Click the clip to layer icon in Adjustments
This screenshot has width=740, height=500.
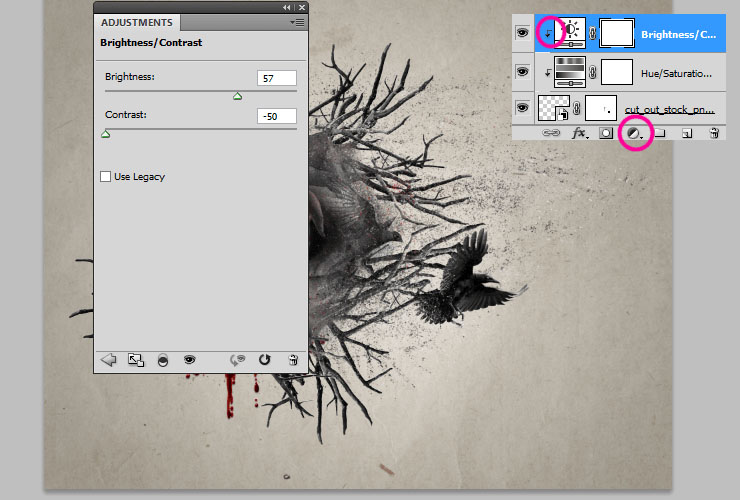coord(163,359)
